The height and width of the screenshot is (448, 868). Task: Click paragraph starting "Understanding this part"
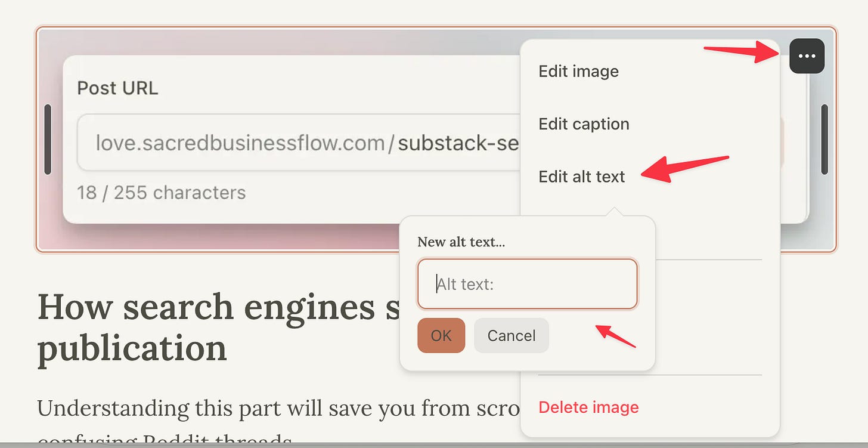(278, 422)
